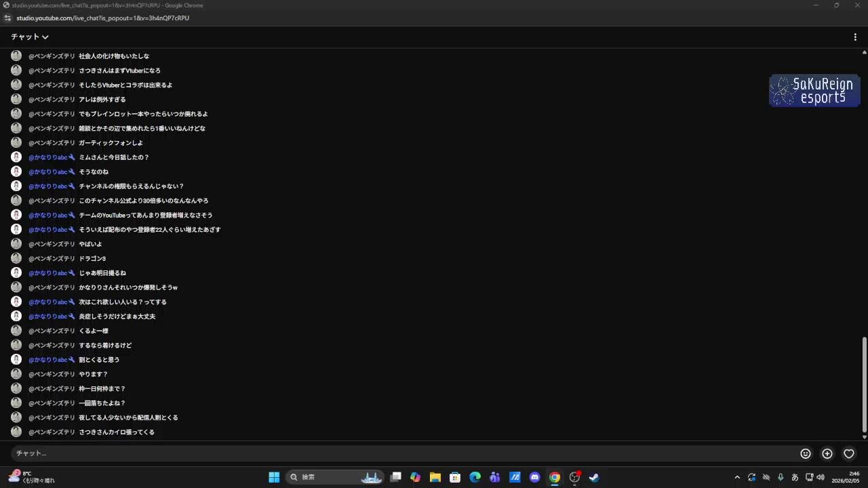This screenshot has height=488, width=868.
Task: Send a heart reaction from the chat bar
Action: 849,453
